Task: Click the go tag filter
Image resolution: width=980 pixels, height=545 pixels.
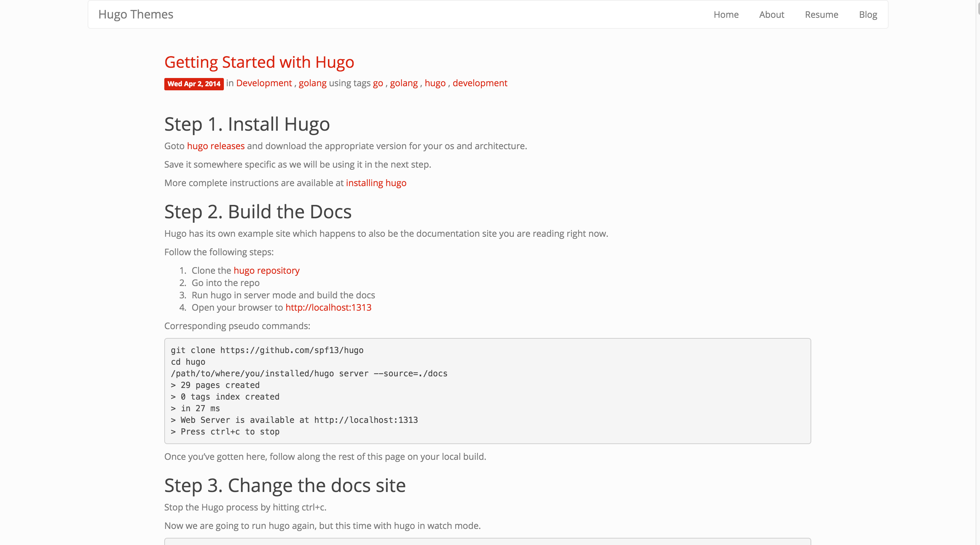Action: click(378, 82)
